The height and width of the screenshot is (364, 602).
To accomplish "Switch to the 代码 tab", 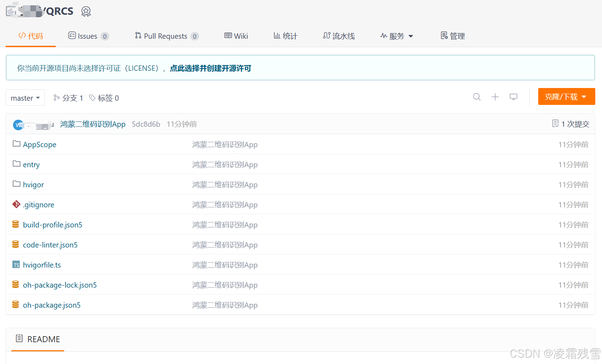I will pos(31,36).
